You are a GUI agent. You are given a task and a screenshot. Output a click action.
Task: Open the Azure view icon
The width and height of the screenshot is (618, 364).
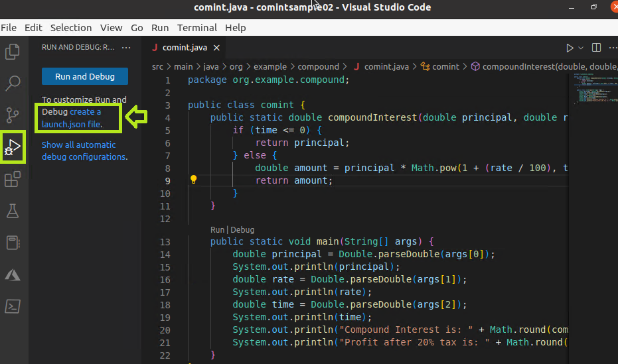tap(13, 274)
